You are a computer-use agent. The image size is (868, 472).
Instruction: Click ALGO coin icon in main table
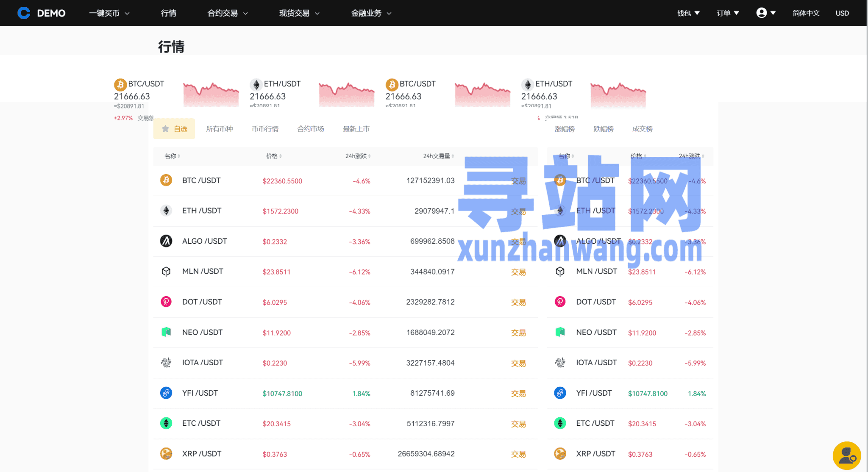(166, 241)
